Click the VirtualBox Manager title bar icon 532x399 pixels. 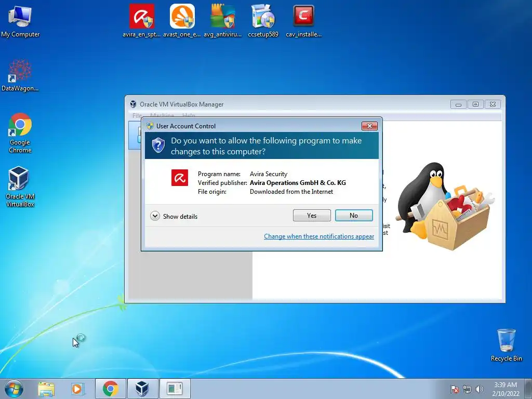click(133, 104)
